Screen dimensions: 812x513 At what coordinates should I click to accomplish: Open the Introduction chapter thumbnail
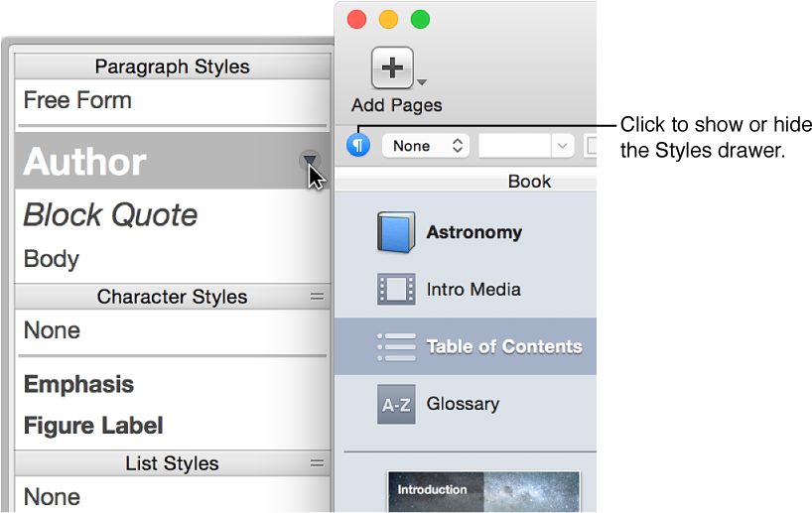click(483, 491)
